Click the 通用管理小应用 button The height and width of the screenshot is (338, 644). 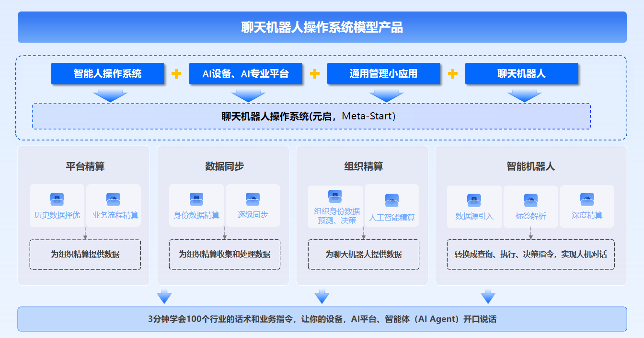pos(383,74)
